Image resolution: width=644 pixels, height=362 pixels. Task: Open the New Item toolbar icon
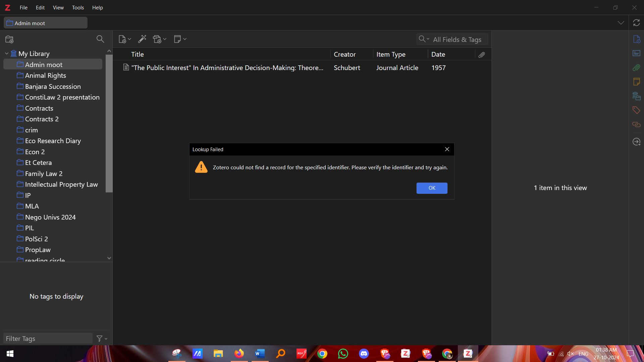point(123,39)
